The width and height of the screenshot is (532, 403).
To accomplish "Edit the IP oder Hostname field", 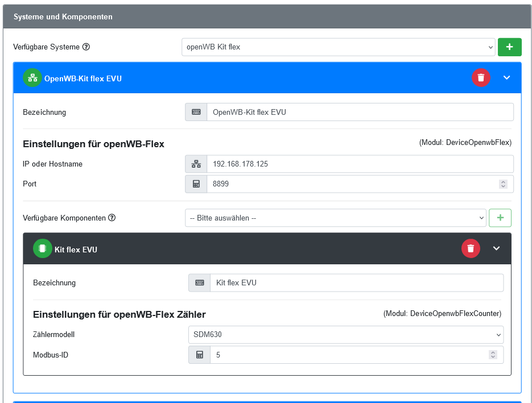I will pyautogui.click(x=360, y=164).
